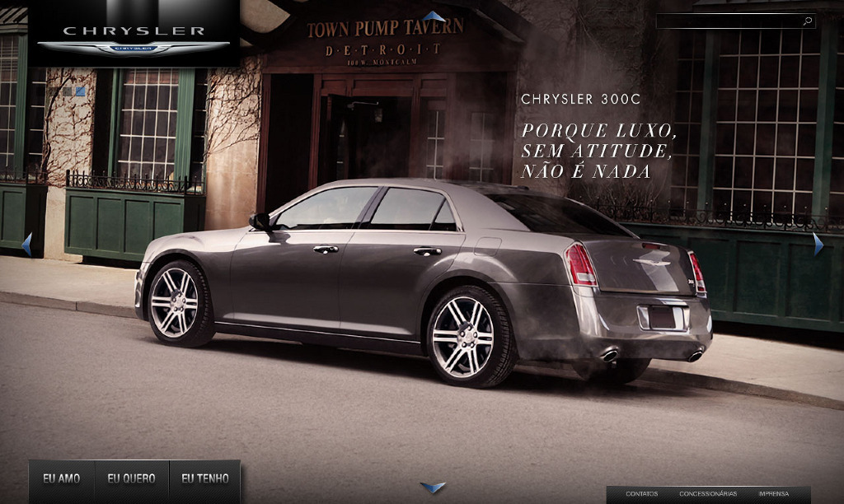Click the car's rear tail light
The image size is (844, 504).
tap(581, 264)
